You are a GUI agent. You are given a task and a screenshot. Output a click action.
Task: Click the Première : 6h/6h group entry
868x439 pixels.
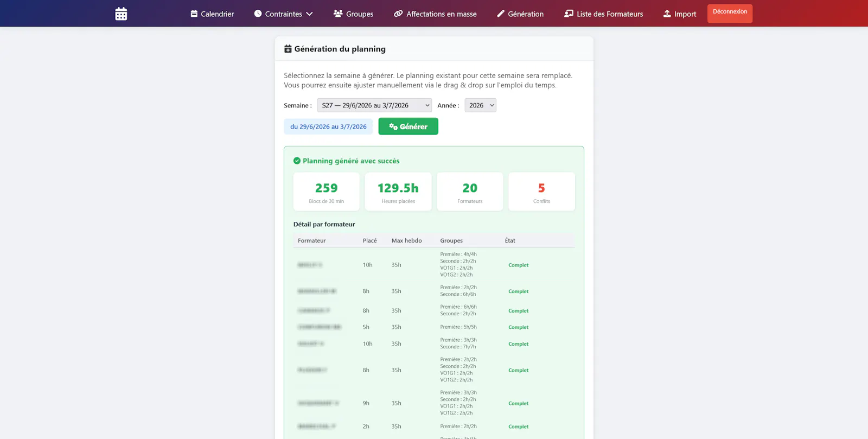tap(458, 307)
